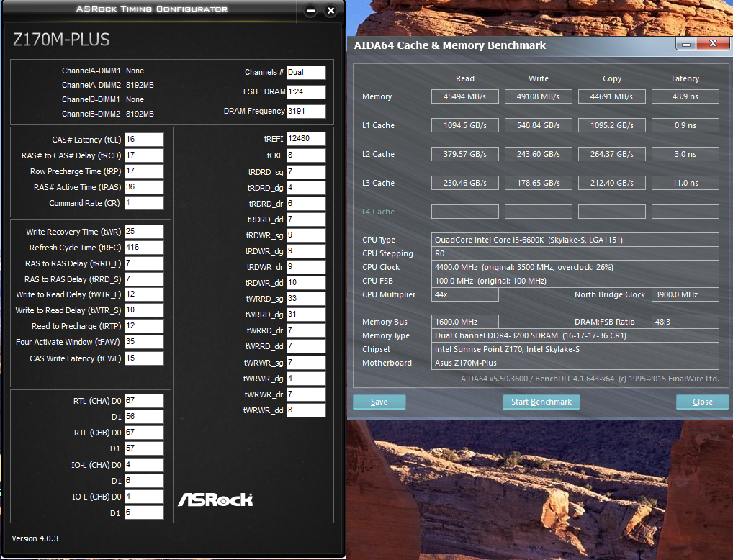This screenshot has width=733, height=560.
Task: Edit CAS# Latency (tCL) value
Action: click(144, 140)
